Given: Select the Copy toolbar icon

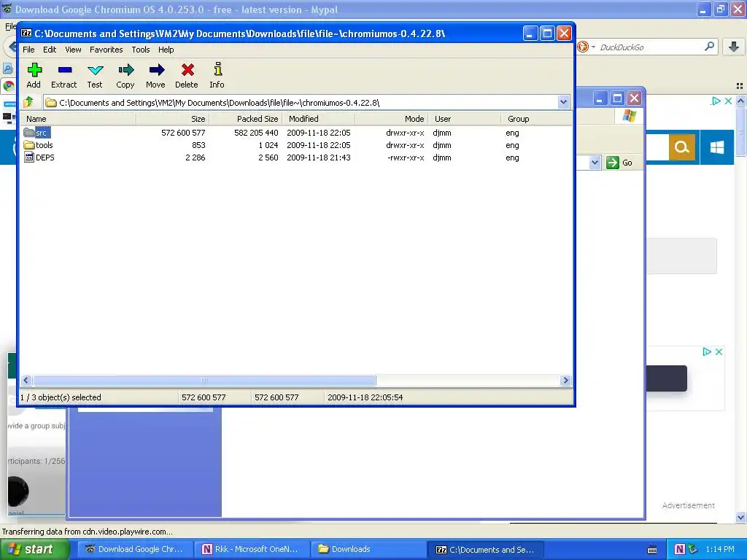Looking at the screenshot, I should coord(125,75).
